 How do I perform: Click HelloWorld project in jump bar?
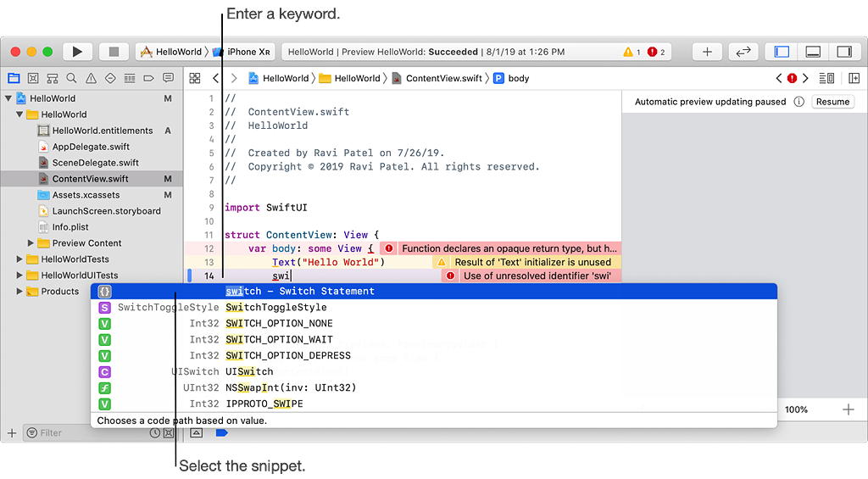tap(278, 78)
